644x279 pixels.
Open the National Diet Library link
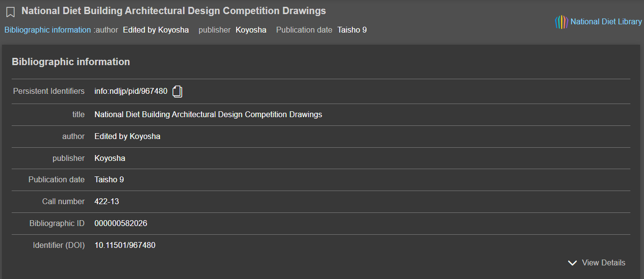tap(606, 21)
